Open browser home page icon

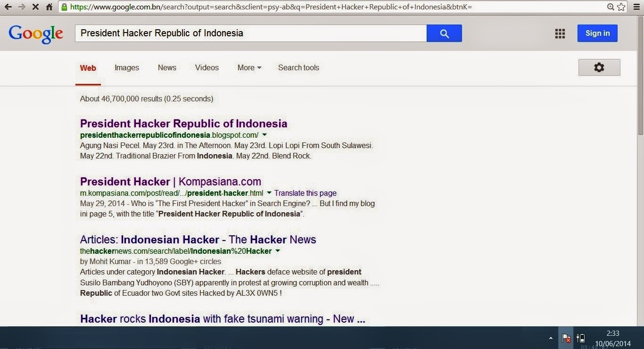[49, 7]
